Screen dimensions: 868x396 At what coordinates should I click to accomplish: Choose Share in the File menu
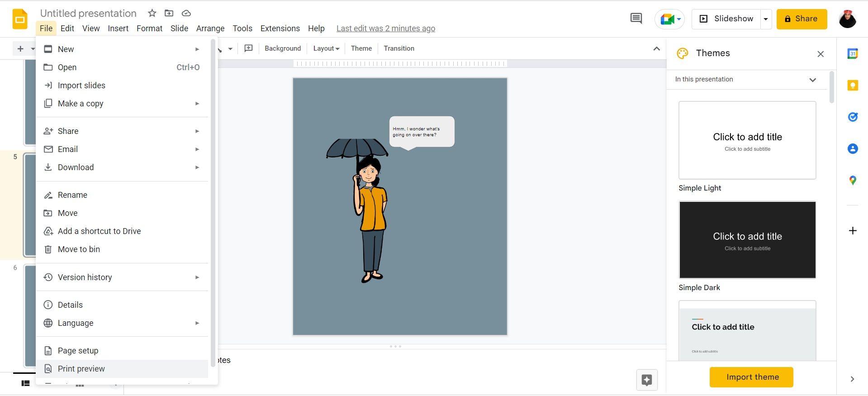(122, 131)
